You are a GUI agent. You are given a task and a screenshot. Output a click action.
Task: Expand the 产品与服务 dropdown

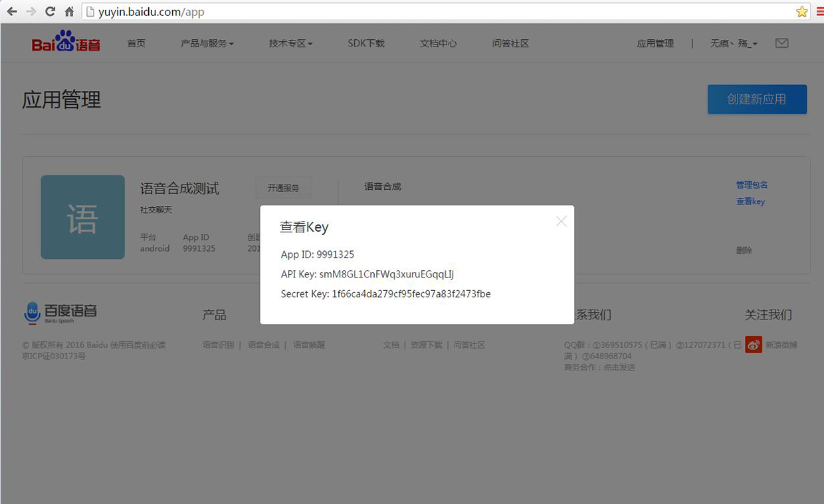207,43
